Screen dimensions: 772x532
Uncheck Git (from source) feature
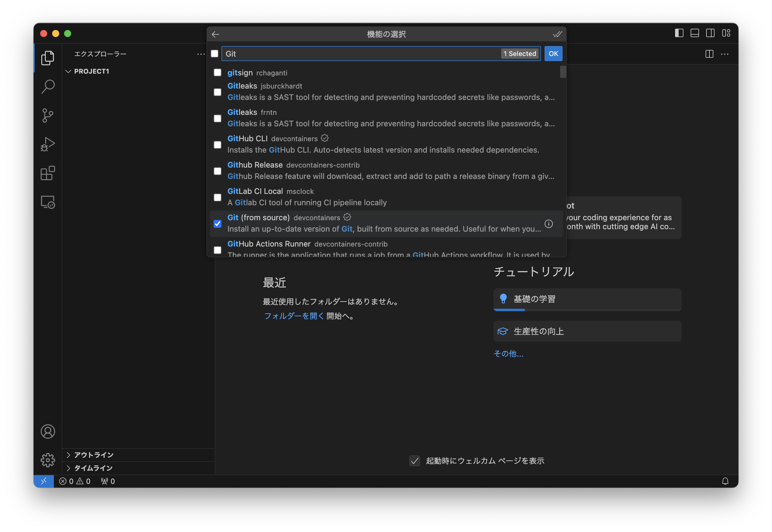pos(217,224)
